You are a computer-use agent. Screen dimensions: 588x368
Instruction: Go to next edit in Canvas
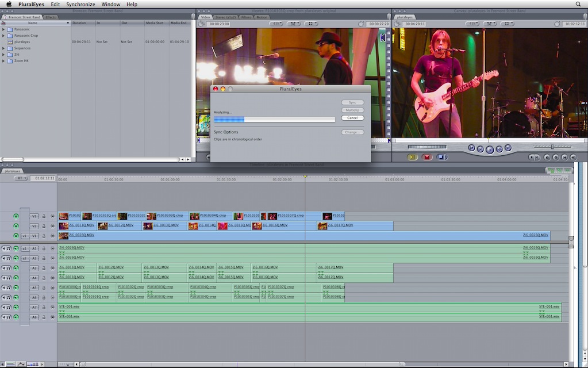[508, 148]
